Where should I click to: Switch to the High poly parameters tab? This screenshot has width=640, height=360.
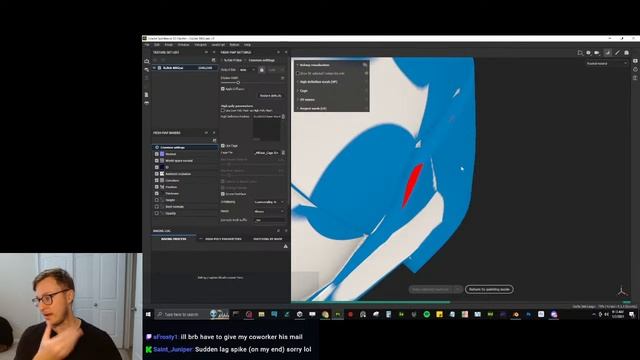pos(223,239)
